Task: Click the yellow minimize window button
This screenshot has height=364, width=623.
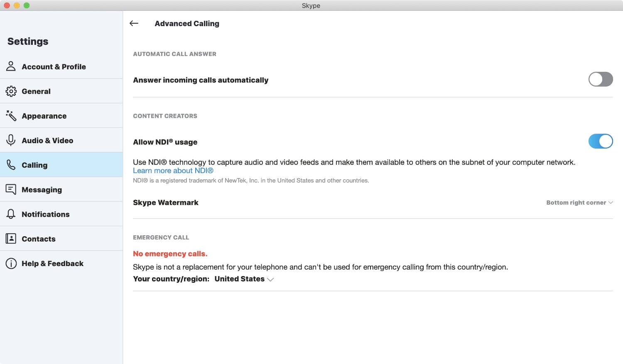Action: (x=17, y=5)
